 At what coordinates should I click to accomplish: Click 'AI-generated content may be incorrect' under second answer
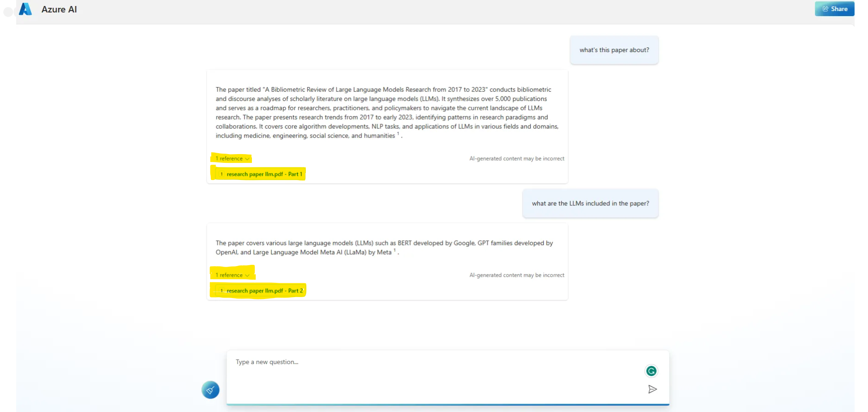(517, 275)
